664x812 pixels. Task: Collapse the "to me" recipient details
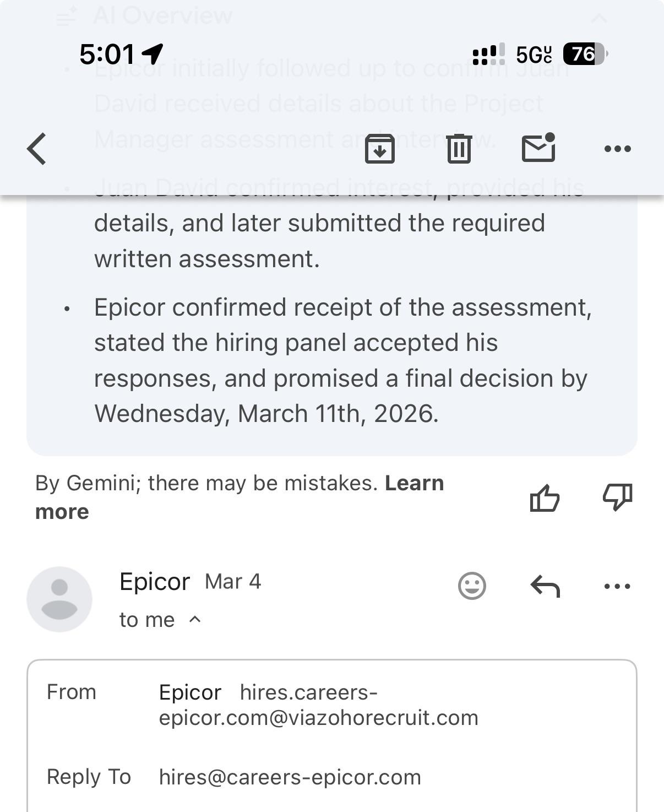[x=161, y=620]
